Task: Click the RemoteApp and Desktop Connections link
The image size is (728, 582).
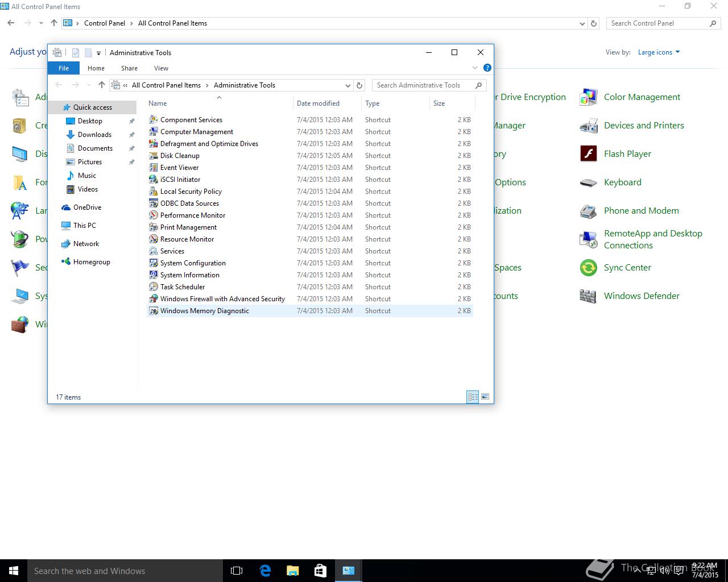Action: pyautogui.click(x=653, y=239)
